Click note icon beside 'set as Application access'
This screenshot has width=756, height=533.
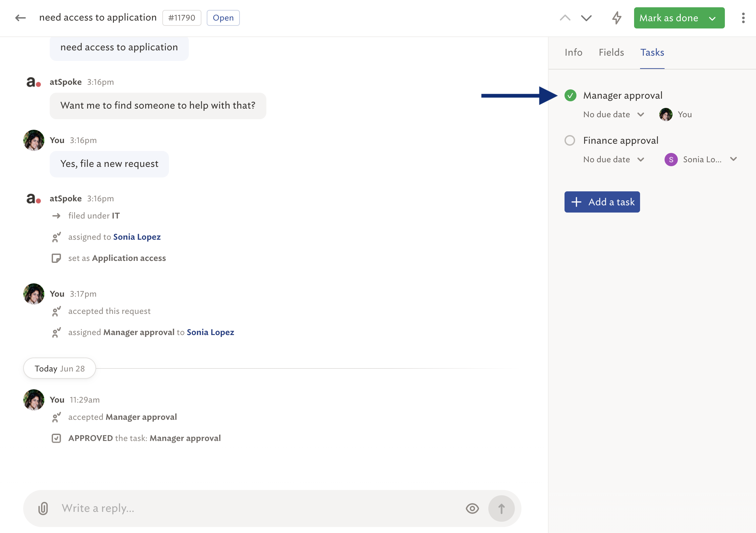56,258
